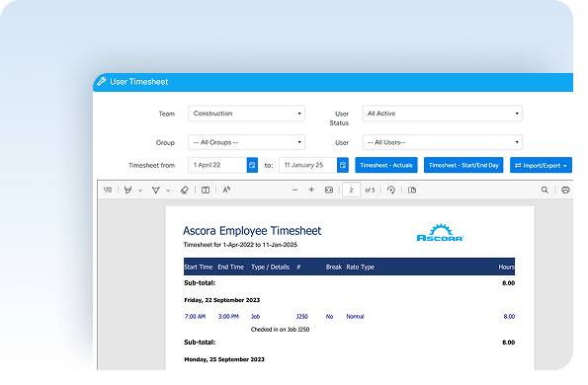Image resolution: width=588 pixels, height=385 pixels.
Task: Click the Break value No in the job row
Action: point(330,317)
